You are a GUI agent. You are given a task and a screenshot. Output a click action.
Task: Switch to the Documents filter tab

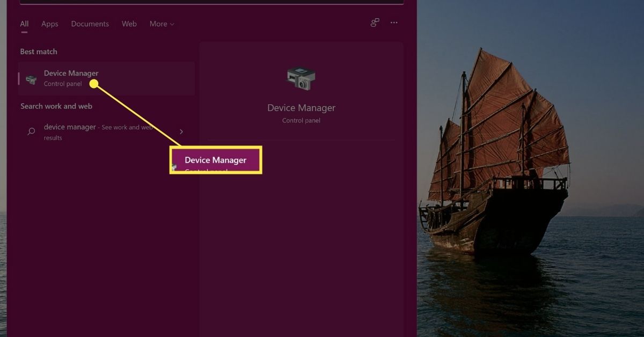90,24
